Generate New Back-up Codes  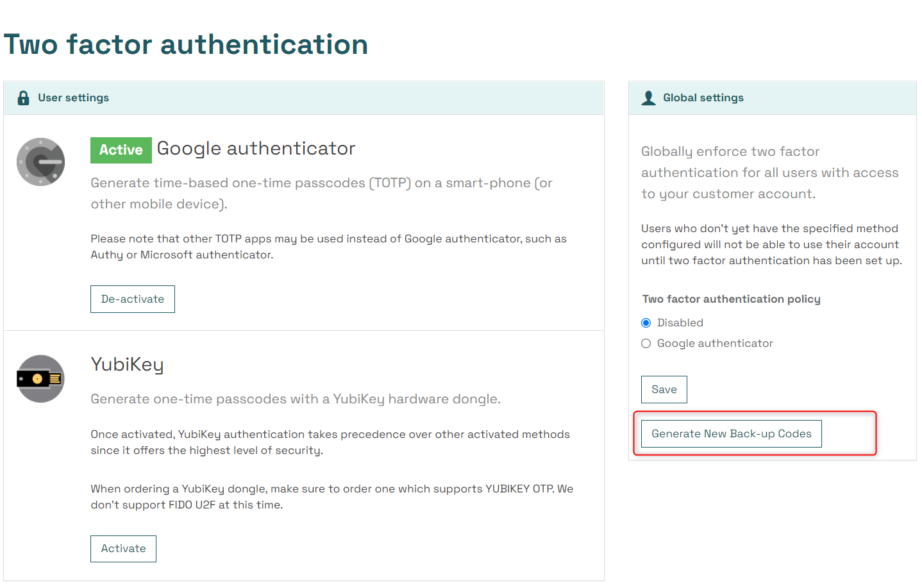pos(732,434)
